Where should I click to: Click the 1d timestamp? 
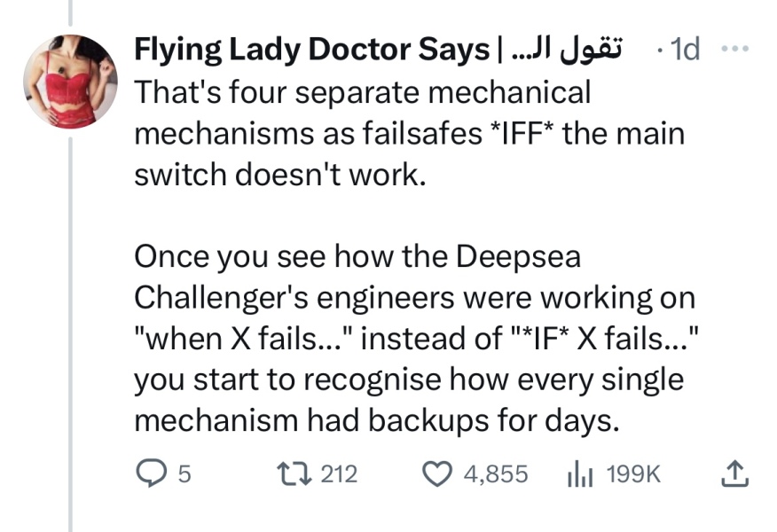pos(681,51)
